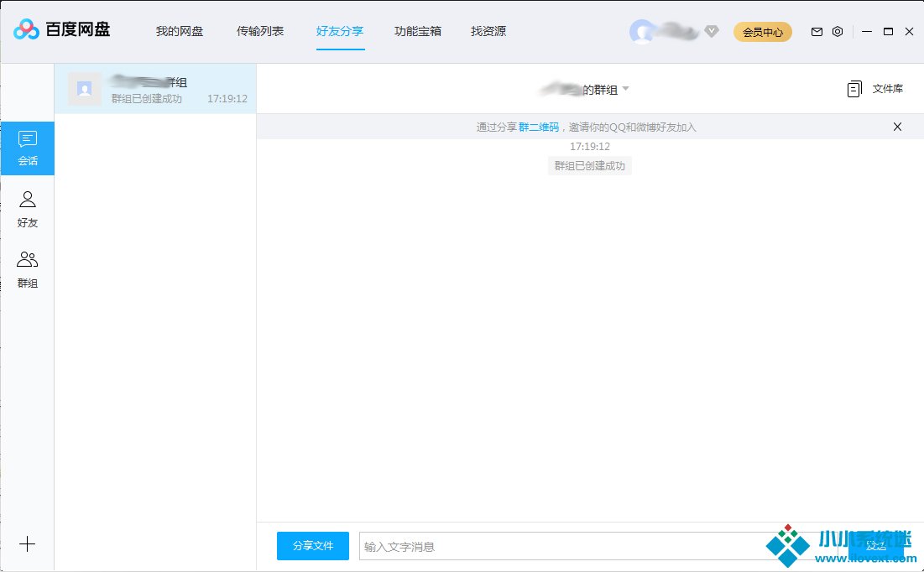Click the Baidu Netdisk logo icon
The image size is (924, 572).
pos(27,31)
